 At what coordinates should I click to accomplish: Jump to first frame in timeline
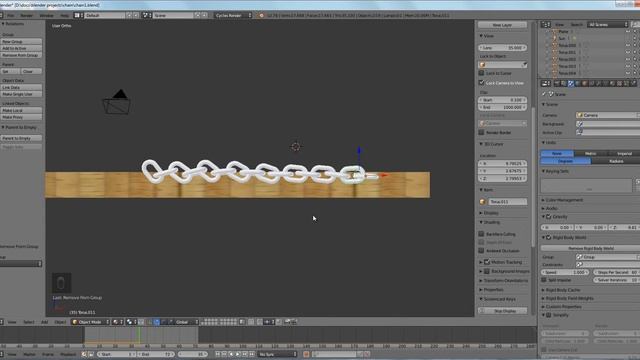(x=218, y=354)
